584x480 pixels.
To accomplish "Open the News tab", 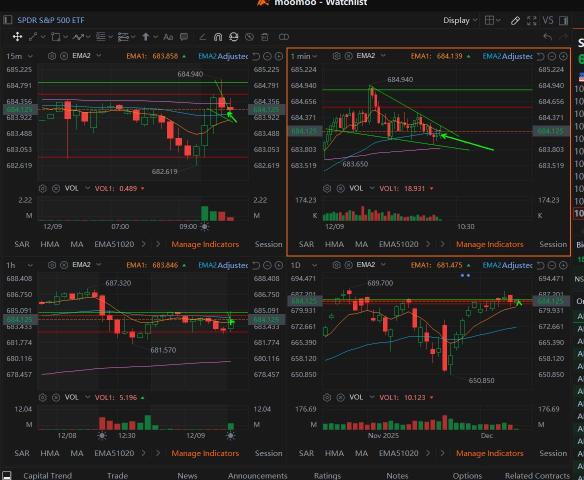I will click(187, 476).
